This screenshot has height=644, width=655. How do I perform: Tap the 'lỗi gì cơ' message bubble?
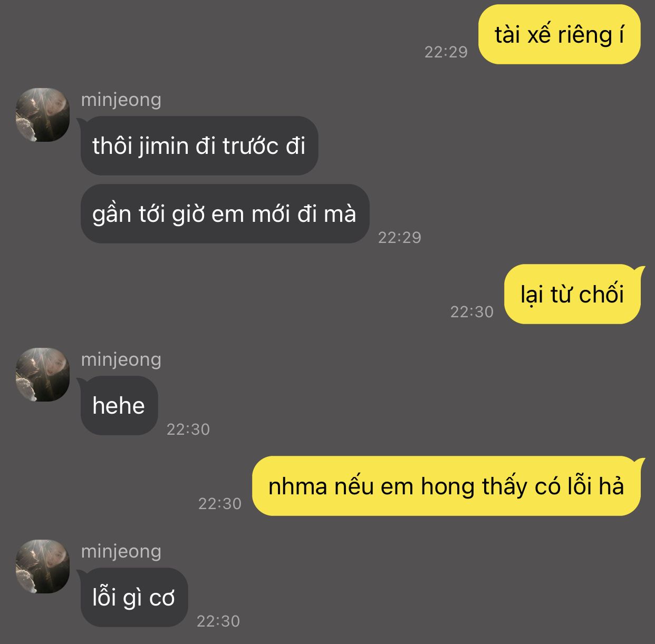pos(134,597)
